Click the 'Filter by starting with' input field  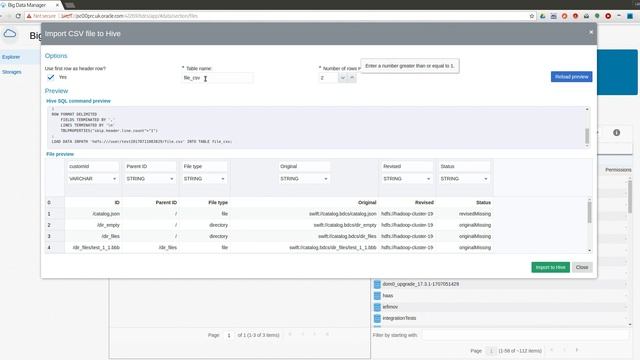(525, 335)
